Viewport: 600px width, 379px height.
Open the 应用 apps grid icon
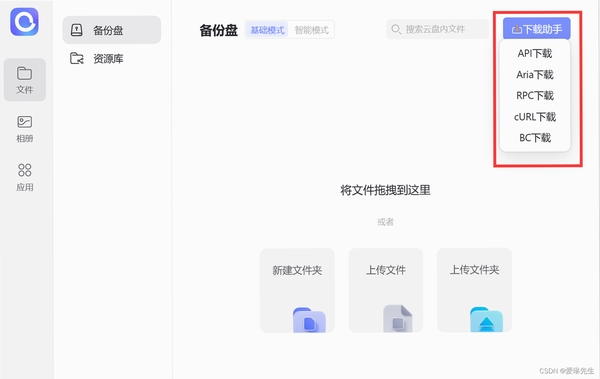[x=24, y=170]
